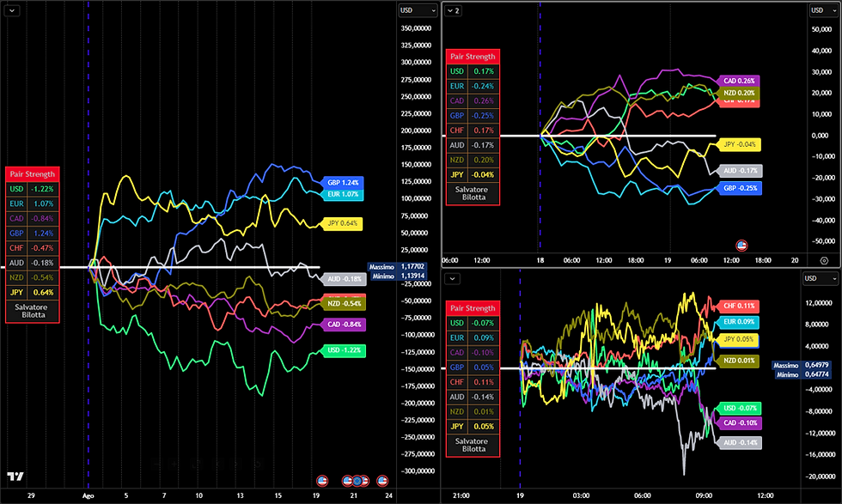Click Salvatore Bilotta credit in the left chart table

tap(33, 311)
